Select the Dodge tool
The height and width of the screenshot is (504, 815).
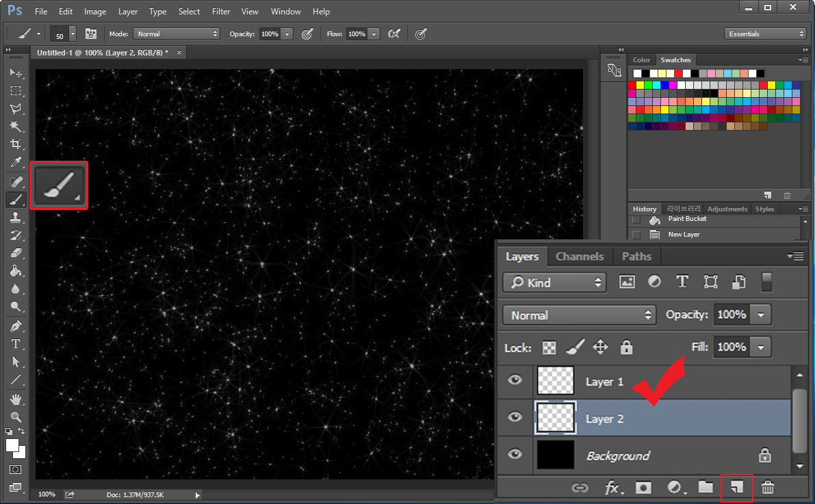(x=16, y=306)
